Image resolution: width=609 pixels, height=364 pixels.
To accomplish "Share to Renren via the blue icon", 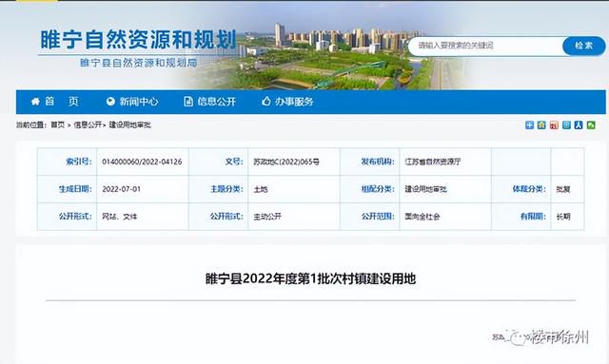I will click(579, 125).
